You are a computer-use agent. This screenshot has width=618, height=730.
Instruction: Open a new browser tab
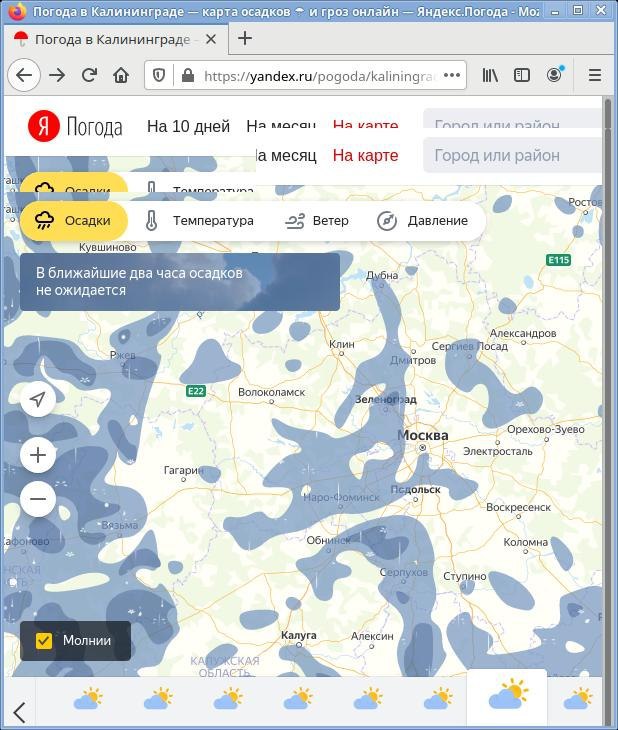pyautogui.click(x=245, y=39)
